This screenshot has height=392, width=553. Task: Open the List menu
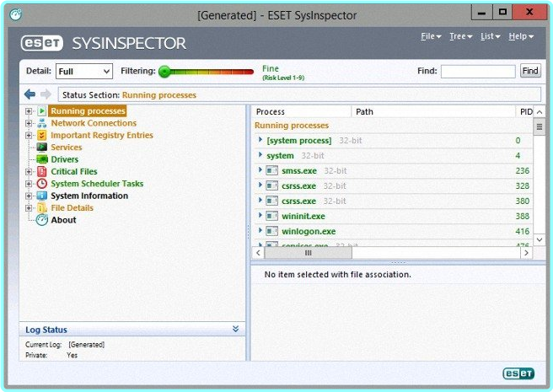491,36
